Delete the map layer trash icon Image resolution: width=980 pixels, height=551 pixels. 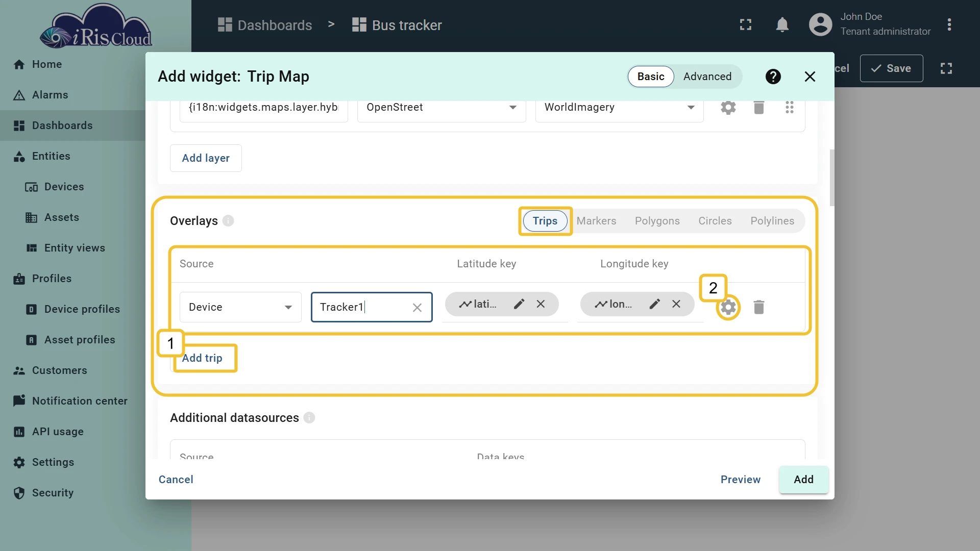pyautogui.click(x=759, y=108)
